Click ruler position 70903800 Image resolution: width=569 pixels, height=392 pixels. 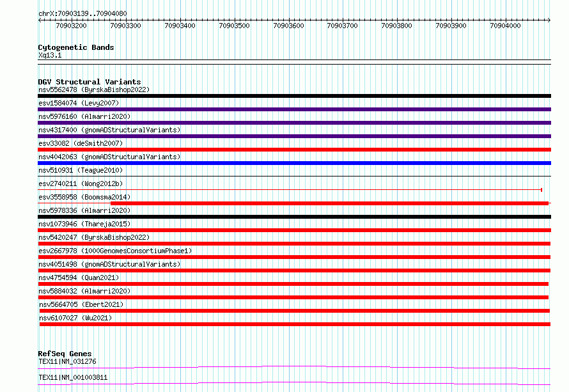click(396, 26)
